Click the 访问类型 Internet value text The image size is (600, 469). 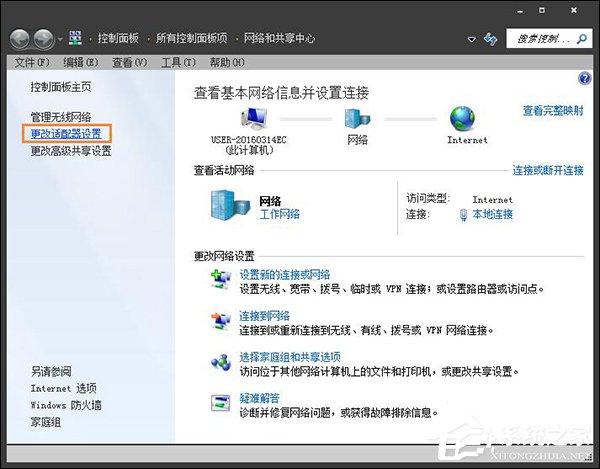(492, 199)
